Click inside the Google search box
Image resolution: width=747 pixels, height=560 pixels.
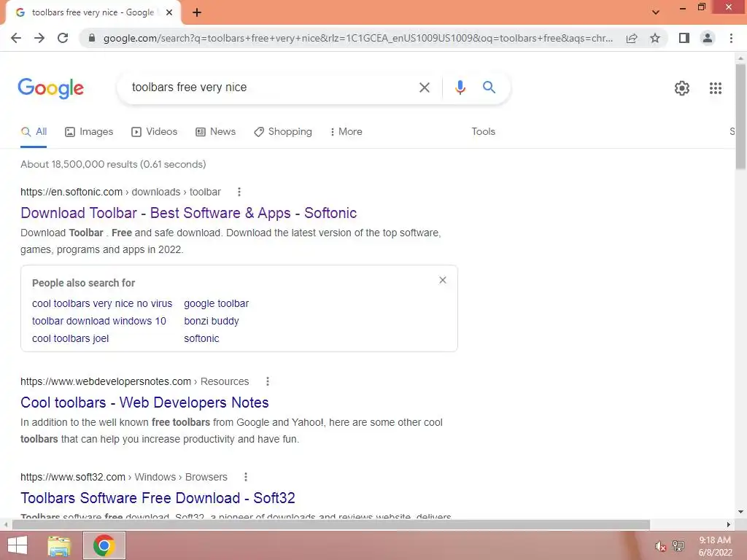click(267, 87)
